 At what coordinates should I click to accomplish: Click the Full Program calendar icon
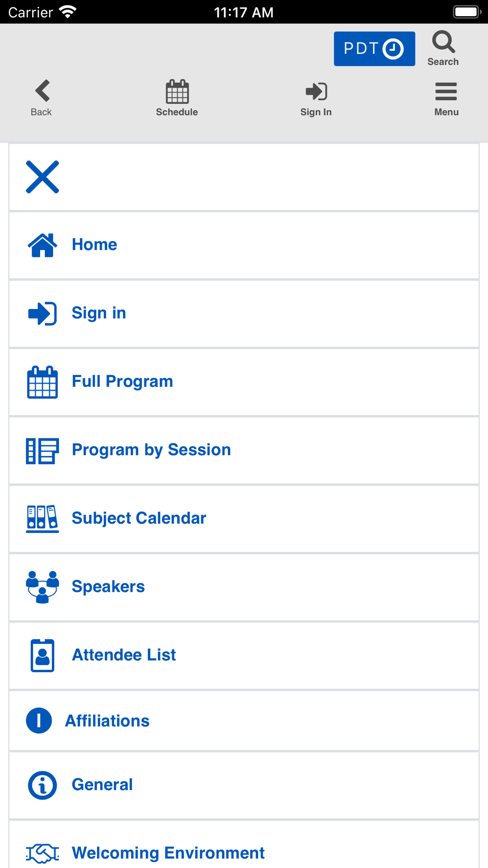click(x=42, y=382)
